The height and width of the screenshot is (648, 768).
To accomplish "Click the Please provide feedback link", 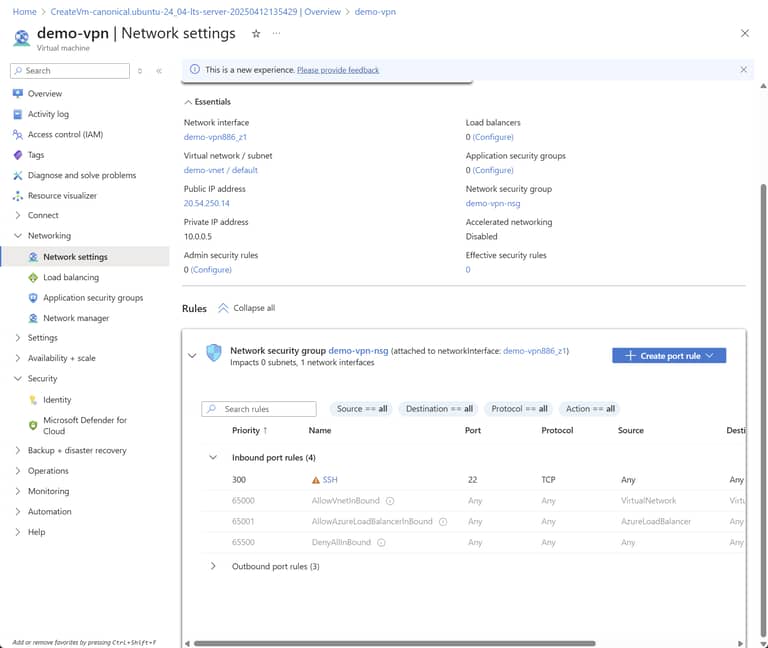I will click(x=338, y=70).
